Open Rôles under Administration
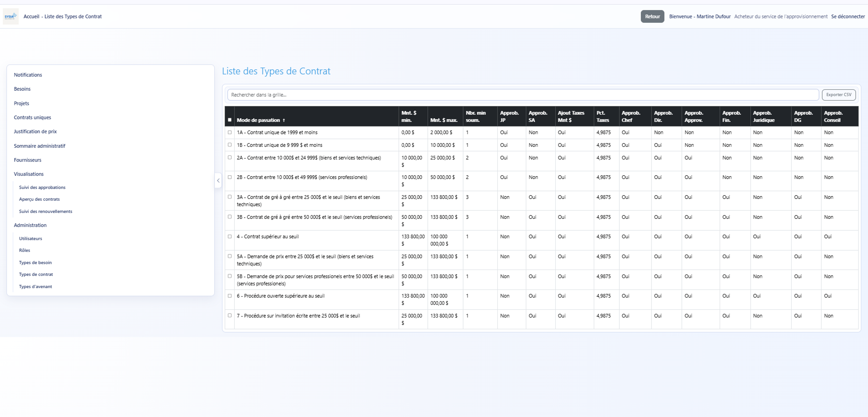The width and height of the screenshot is (868, 417). pos(25,250)
